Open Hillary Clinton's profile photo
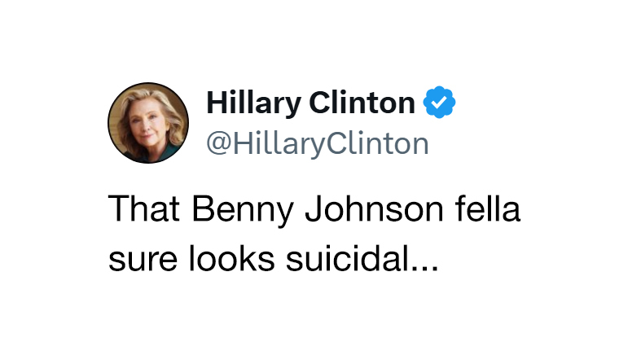Screen dimensions: 641x364 point(143,123)
